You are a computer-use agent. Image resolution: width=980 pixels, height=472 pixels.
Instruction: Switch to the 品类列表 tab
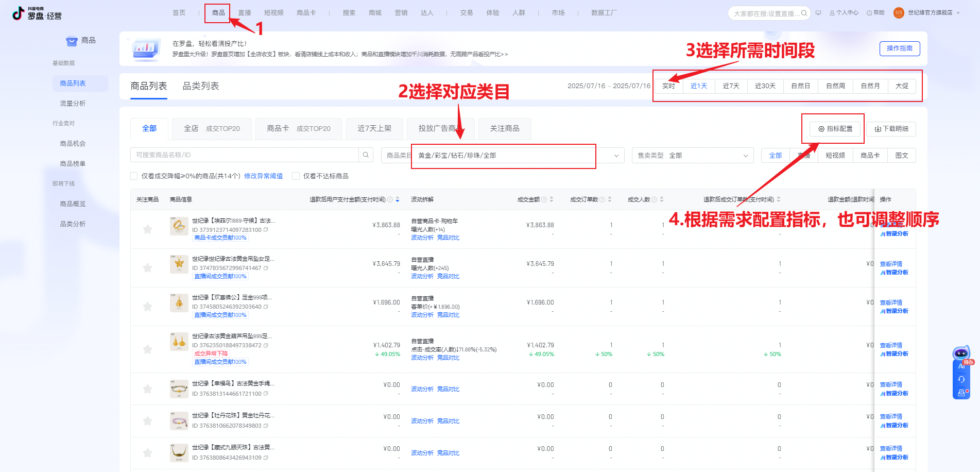point(201,86)
